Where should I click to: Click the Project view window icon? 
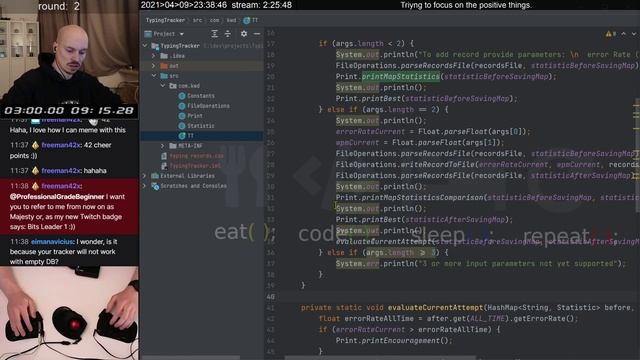pyautogui.click(x=148, y=34)
